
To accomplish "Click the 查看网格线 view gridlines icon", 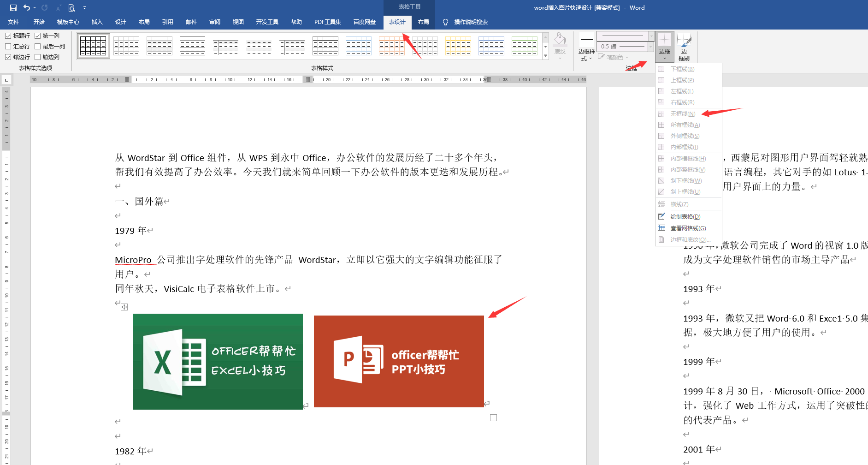I will point(661,228).
